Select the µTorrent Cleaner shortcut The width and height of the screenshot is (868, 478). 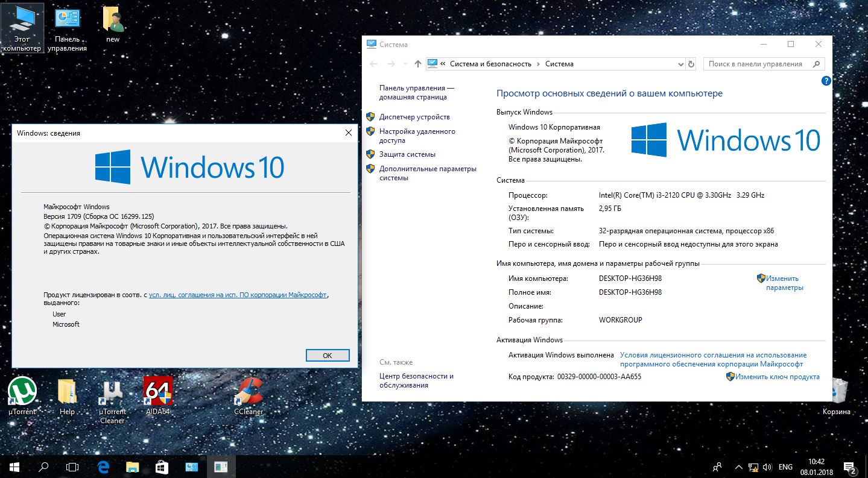[x=113, y=401]
